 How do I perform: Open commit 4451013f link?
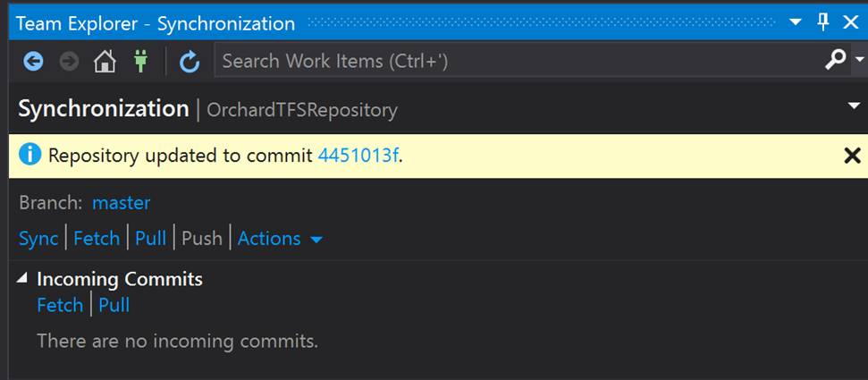(358, 156)
